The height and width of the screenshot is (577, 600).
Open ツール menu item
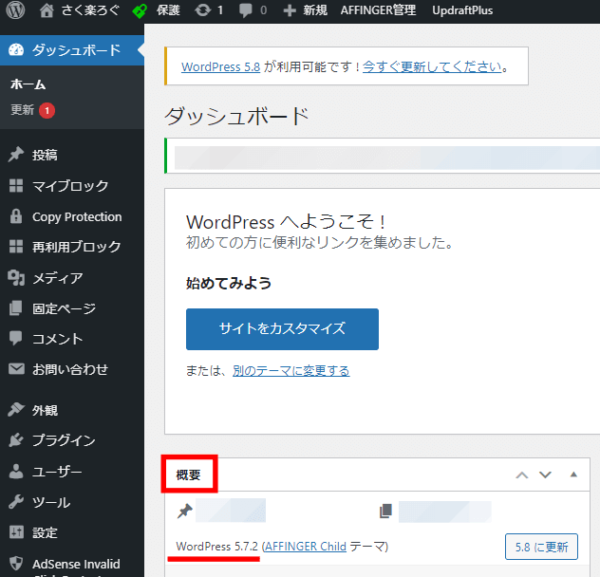(51, 502)
